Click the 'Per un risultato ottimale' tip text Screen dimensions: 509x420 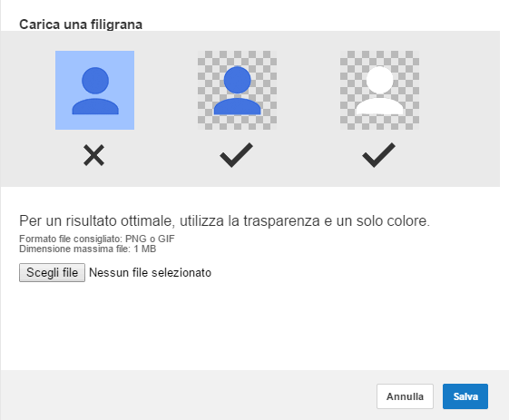point(225,221)
